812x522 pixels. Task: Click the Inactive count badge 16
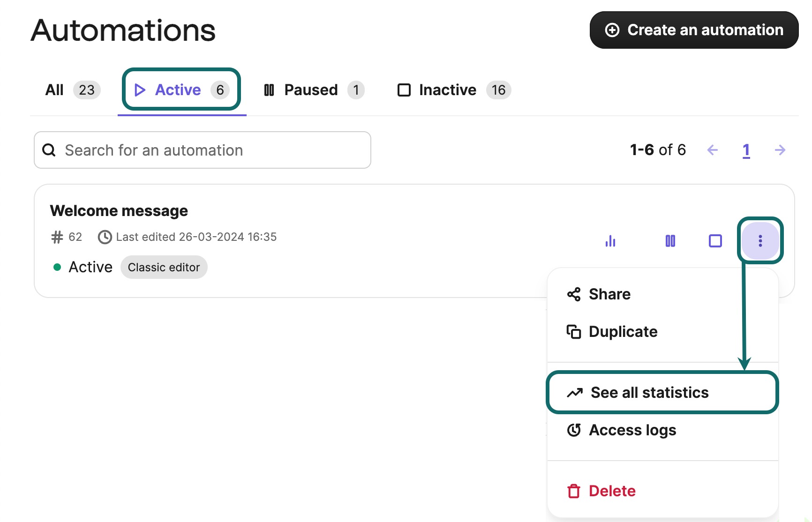pyautogui.click(x=498, y=90)
